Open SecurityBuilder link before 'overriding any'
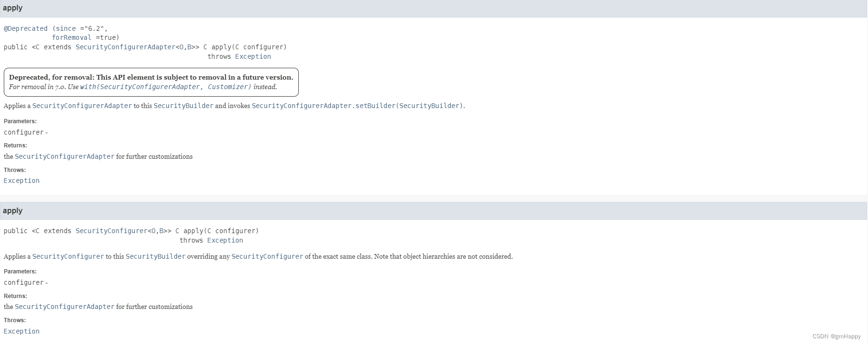 155,256
